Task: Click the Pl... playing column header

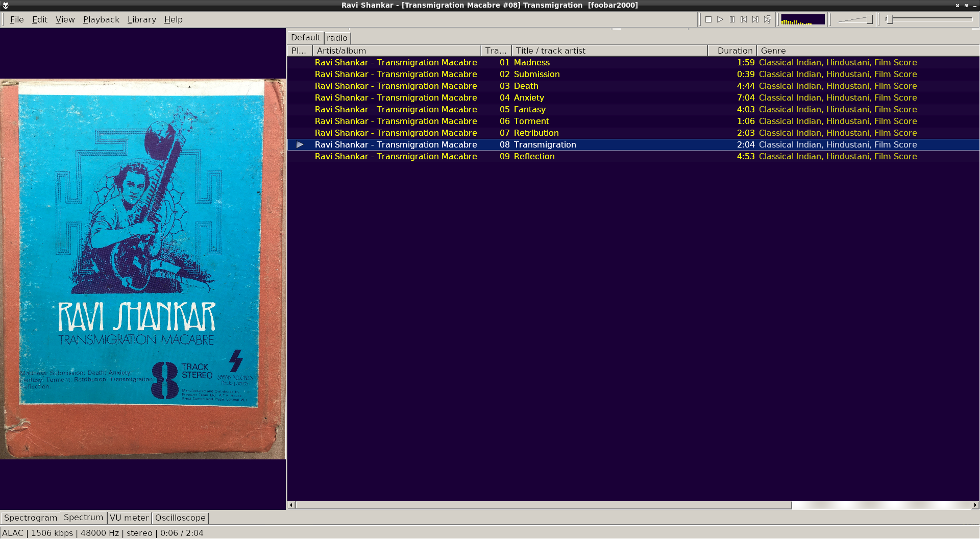Action: tap(300, 51)
